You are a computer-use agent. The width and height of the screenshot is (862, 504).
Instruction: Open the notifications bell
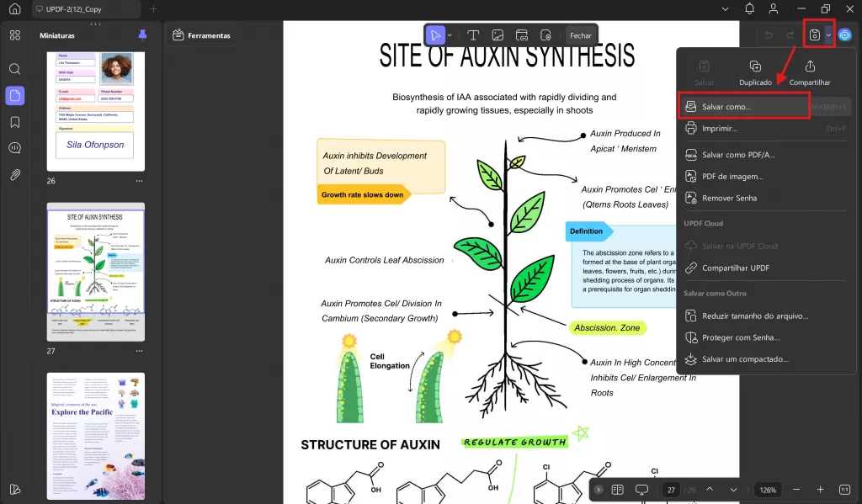coord(749,8)
